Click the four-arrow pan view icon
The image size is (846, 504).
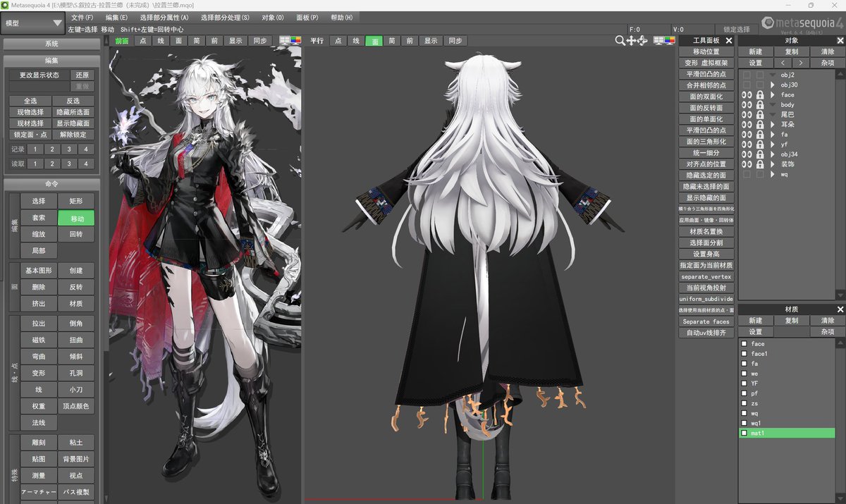point(631,41)
